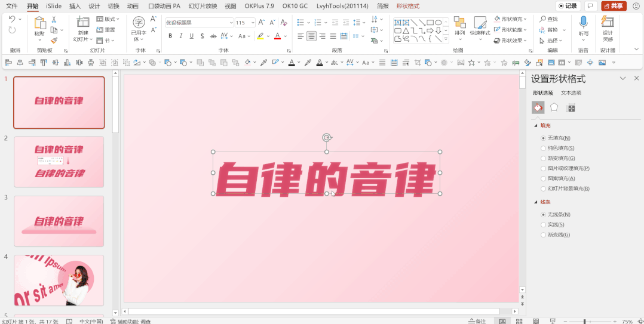The width and height of the screenshot is (644, 324).
Task: Switch to 文本选项 text options tab
Action: point(571,92)
